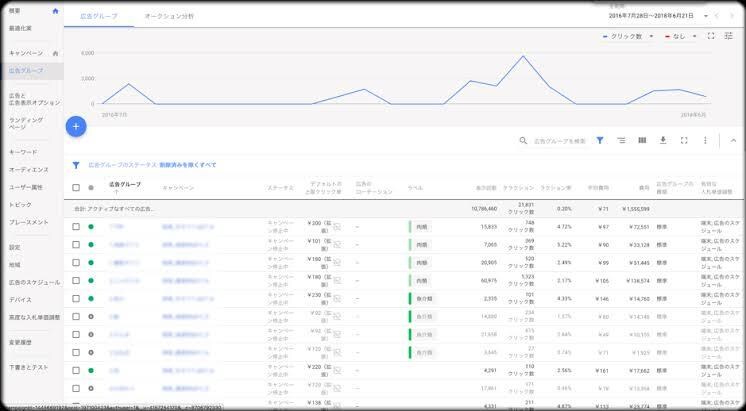Click the 肉類 label in 15,833 impressions row
The image size is (746, 411).
coord(421,227)
